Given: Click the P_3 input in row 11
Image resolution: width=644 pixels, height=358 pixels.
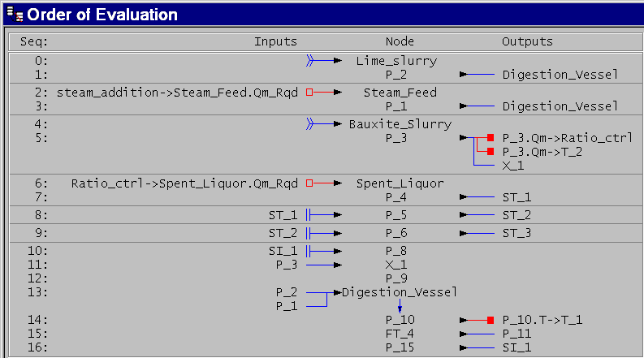Looking at the screenshot, I should (287, 265).
